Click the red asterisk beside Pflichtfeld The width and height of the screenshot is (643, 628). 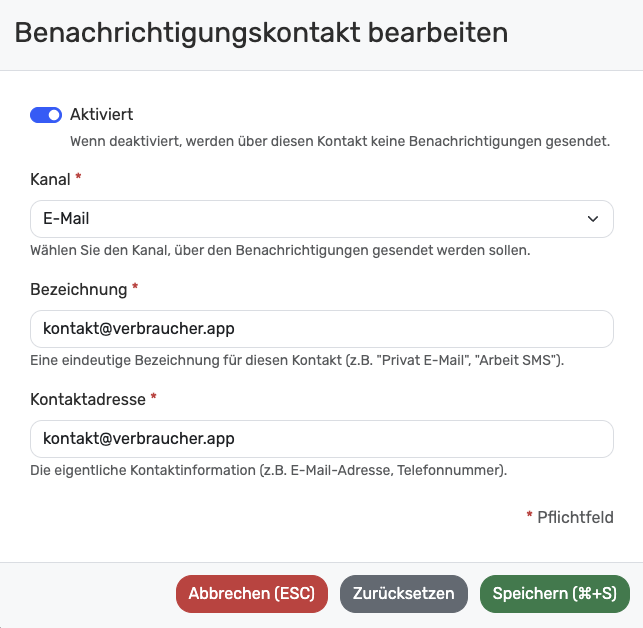(529, 516)
